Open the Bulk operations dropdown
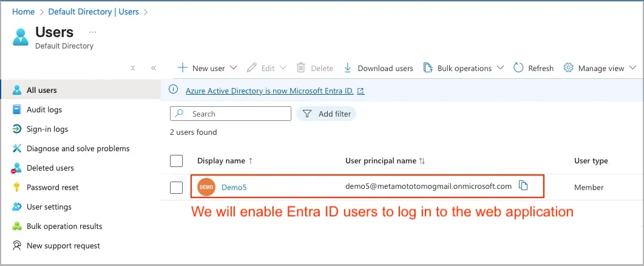The height and width of the screenshot is (266, 644). click(500, 68)
